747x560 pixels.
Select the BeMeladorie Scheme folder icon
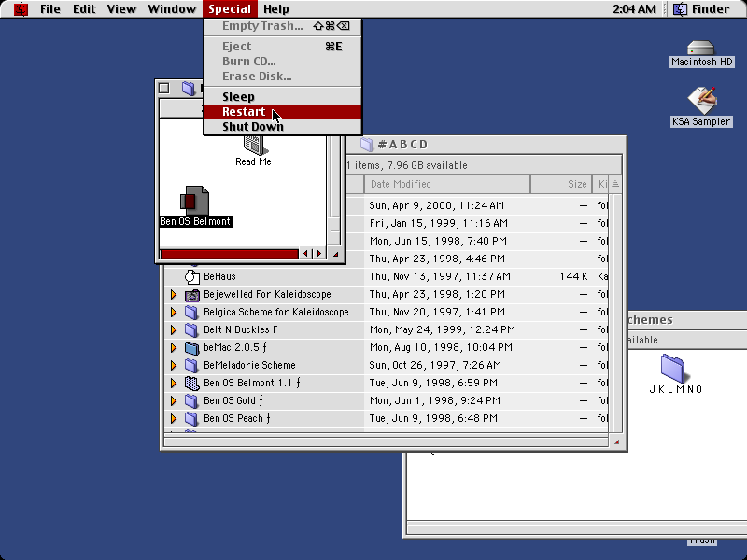(x=192, y=366)
